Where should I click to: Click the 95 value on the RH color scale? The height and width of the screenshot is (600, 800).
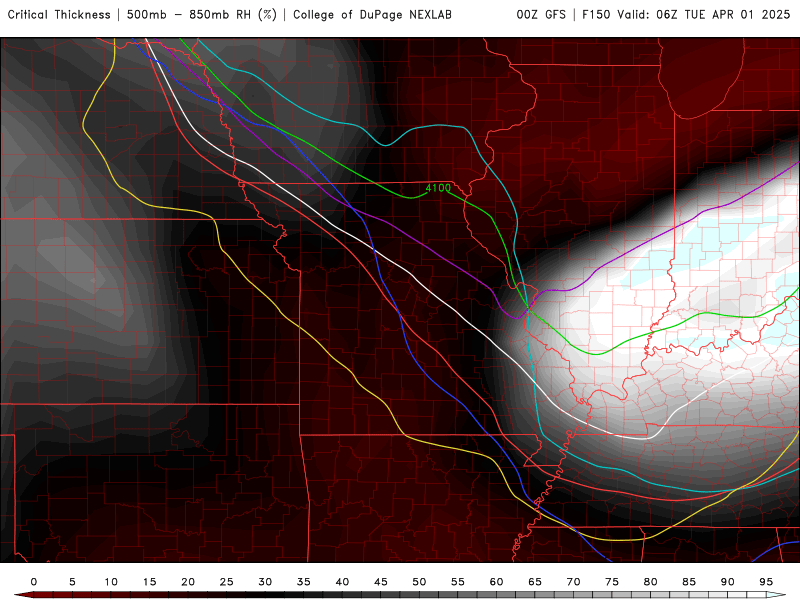(766, 582)
